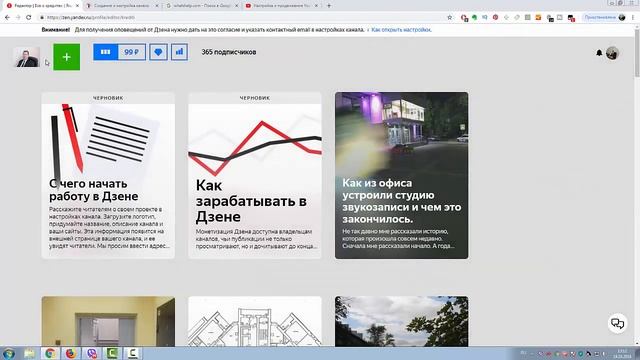This screenshot has width=640, height=360.
Task: Open the Windows Start button
Action: point(9,353)
